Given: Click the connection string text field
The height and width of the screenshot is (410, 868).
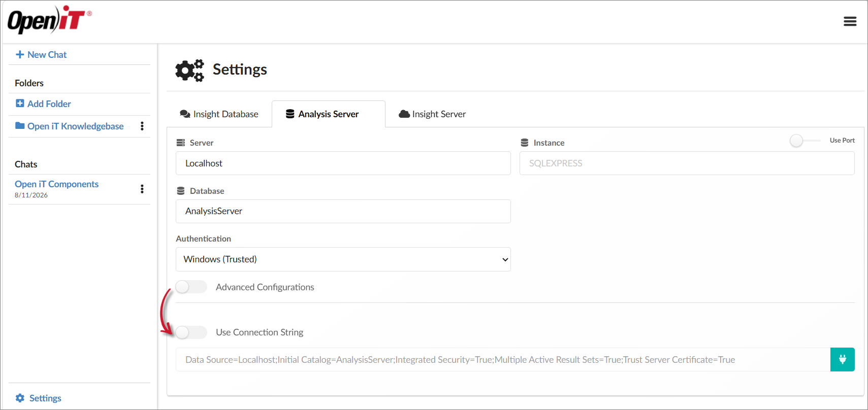Looking at the screenshot, I should coord(503,359).
